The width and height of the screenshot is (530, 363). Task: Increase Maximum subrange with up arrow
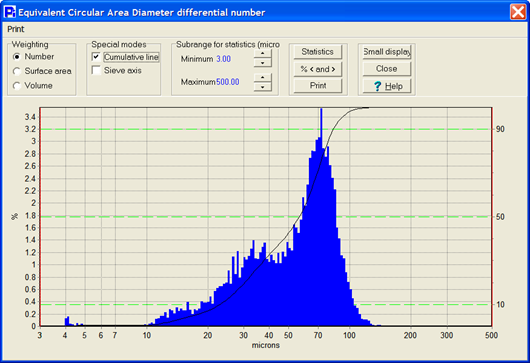(262, 77)
